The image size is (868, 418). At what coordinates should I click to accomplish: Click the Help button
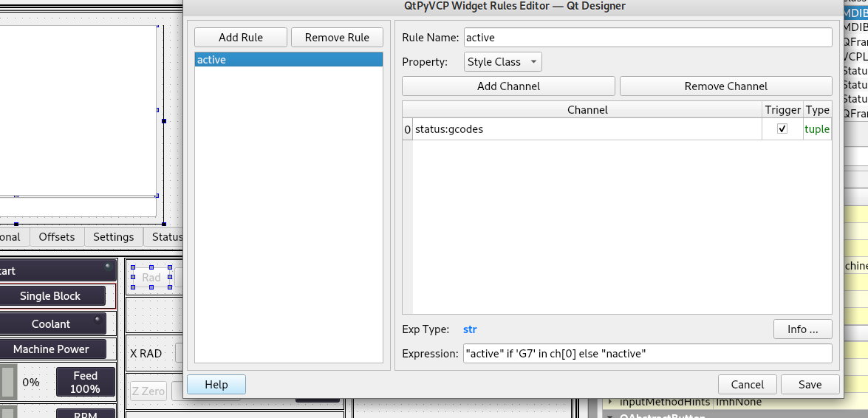point(216,385)
